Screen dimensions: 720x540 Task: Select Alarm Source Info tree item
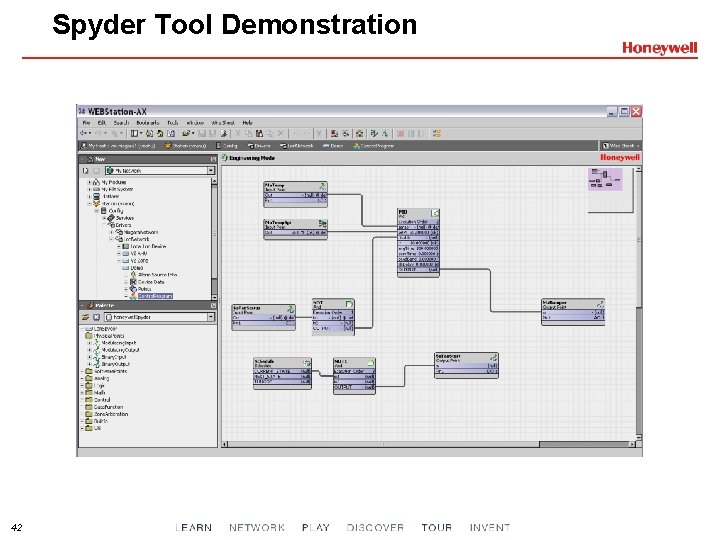click(157, 275)
